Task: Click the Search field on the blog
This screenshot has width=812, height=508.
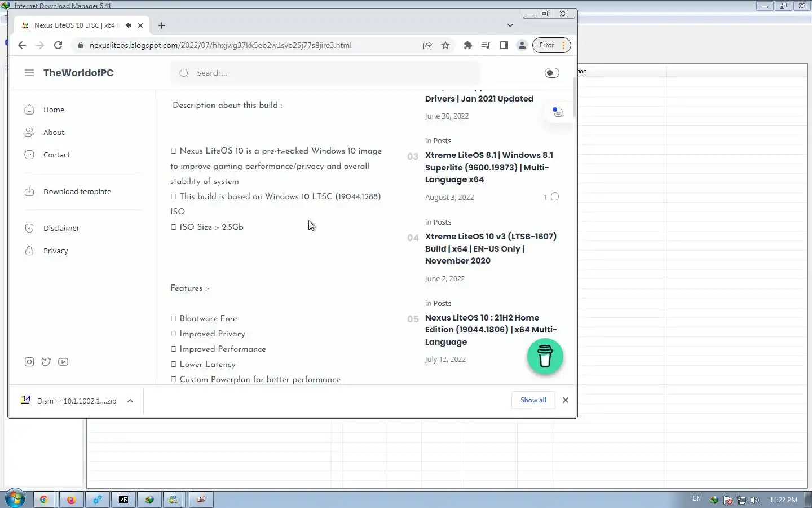Action: pos(325,73)
